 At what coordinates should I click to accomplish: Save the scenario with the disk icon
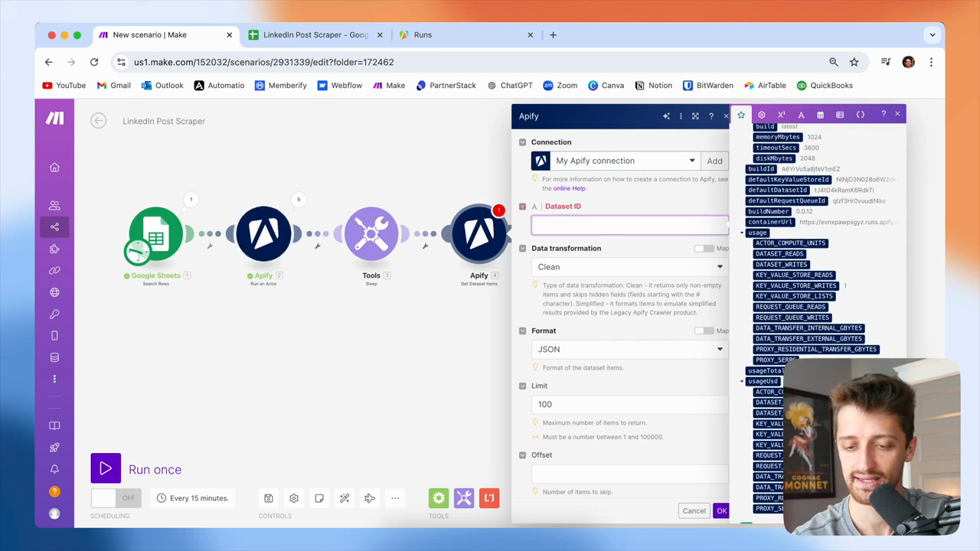click(269, 498)
